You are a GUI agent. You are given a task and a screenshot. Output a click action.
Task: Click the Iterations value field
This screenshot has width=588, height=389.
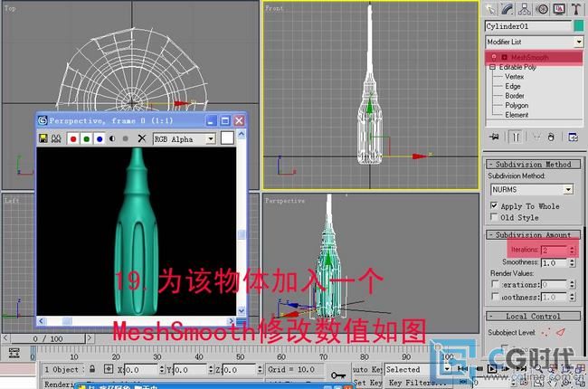tap(555, 250)
